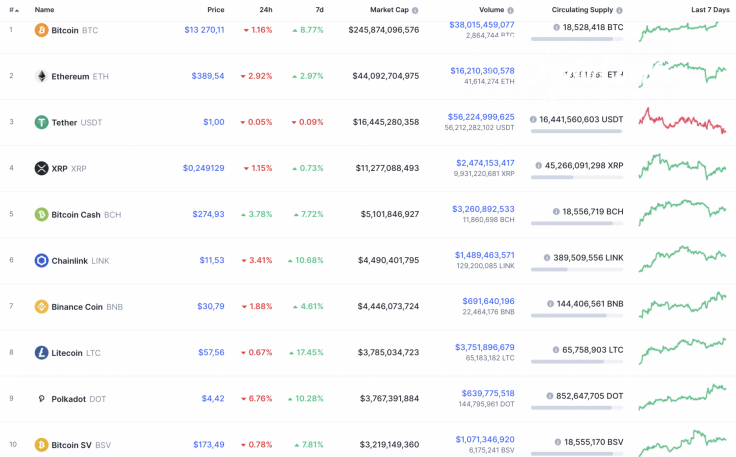Open the Tether name link
This screenshot has width=736, height=457.
[64, 122]
